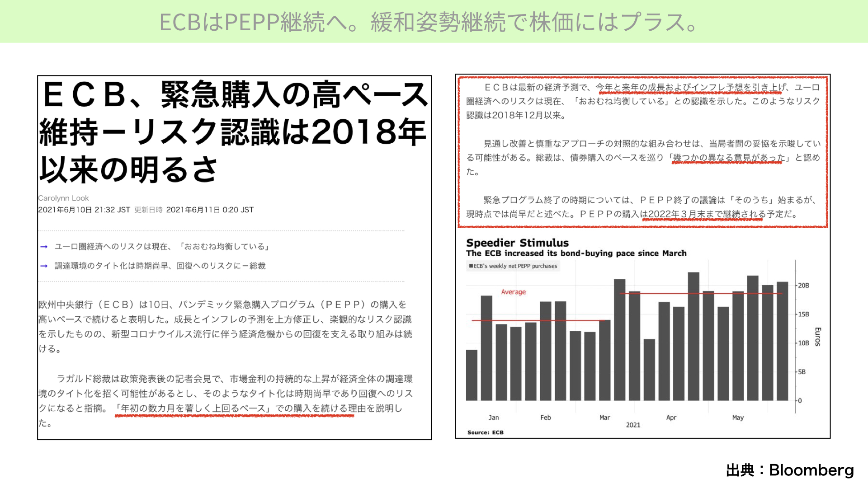Click paragraph starting 'ラガルド総裁は政策発表後'
This screenshot has height=488, width=868.
tap(225, 401)
